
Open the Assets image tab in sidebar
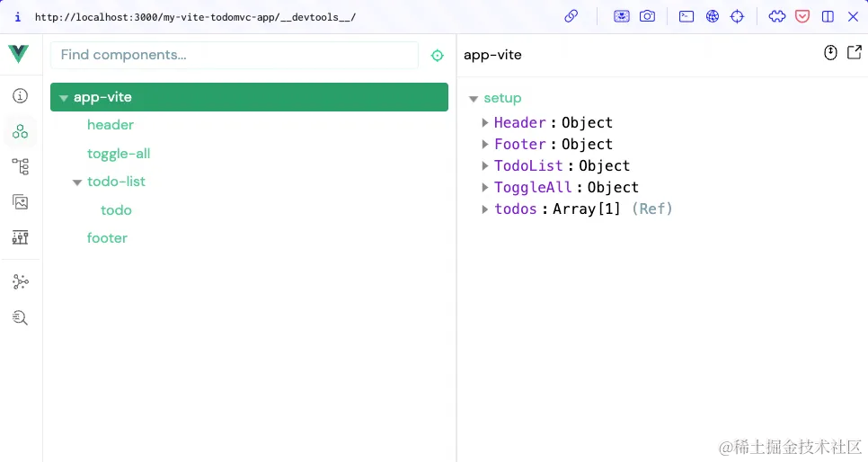click(x=20, y=202)
